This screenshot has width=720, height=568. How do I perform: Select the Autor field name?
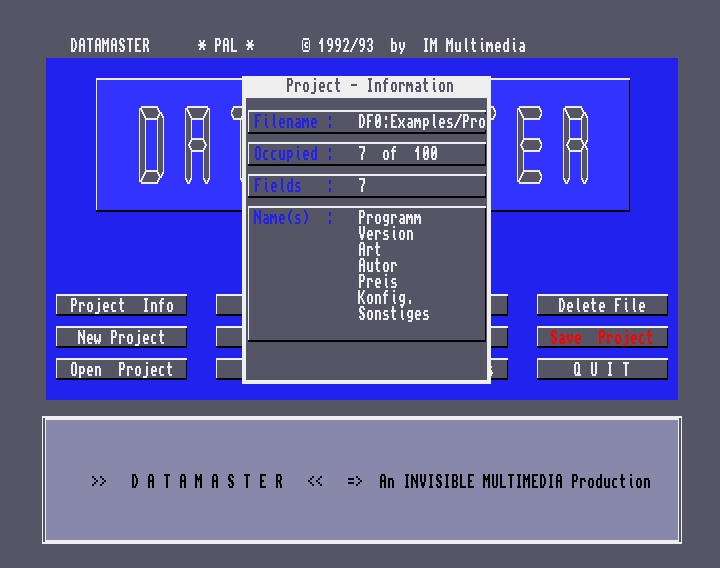click(377, 266)
